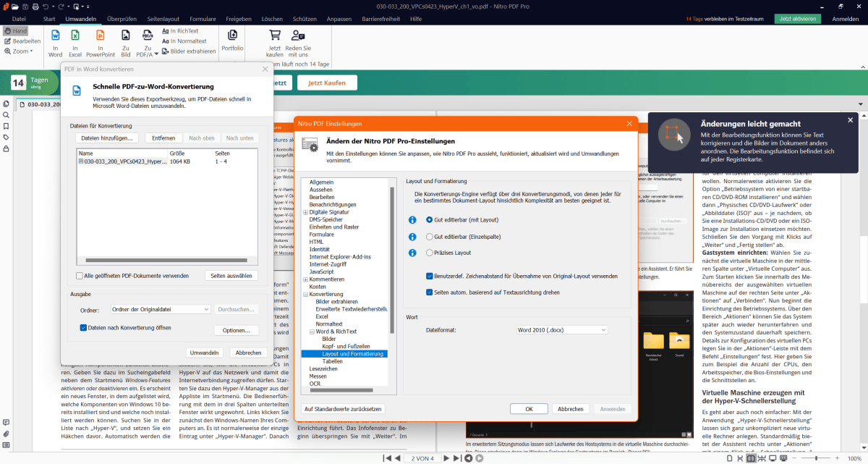
Task: Collapse Word & RichText tree node
Action: pos(312,332)
